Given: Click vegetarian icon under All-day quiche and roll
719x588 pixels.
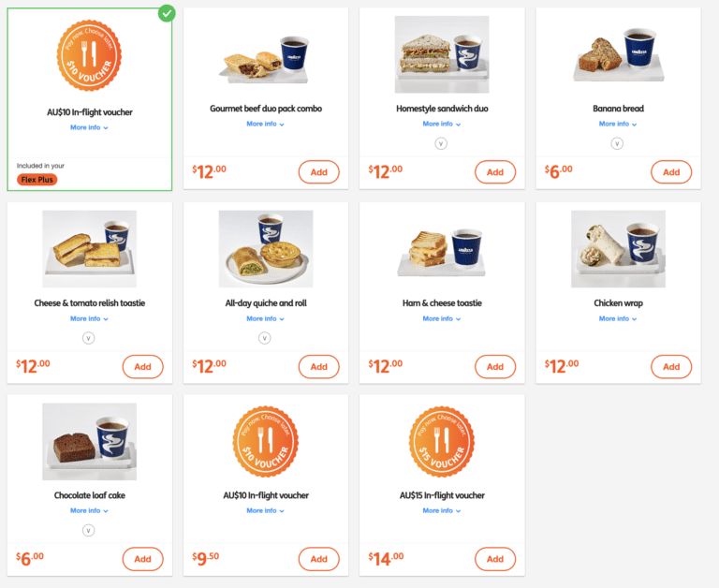Looking at the screenshot, I should tap(265, 338).
